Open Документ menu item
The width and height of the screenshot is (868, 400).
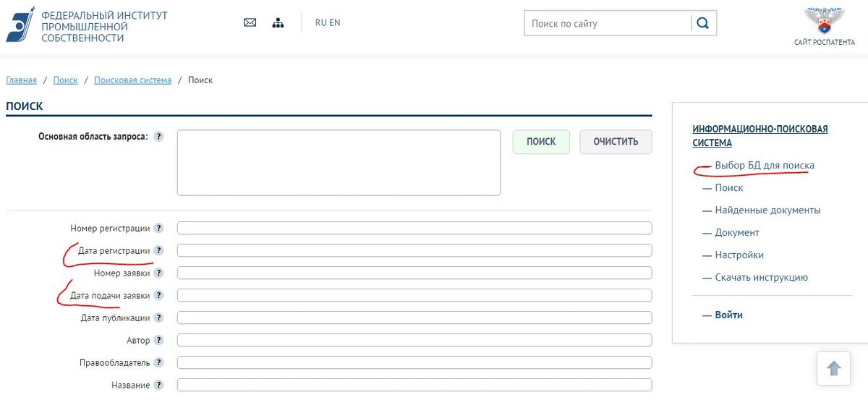click(x=737, y=233)
